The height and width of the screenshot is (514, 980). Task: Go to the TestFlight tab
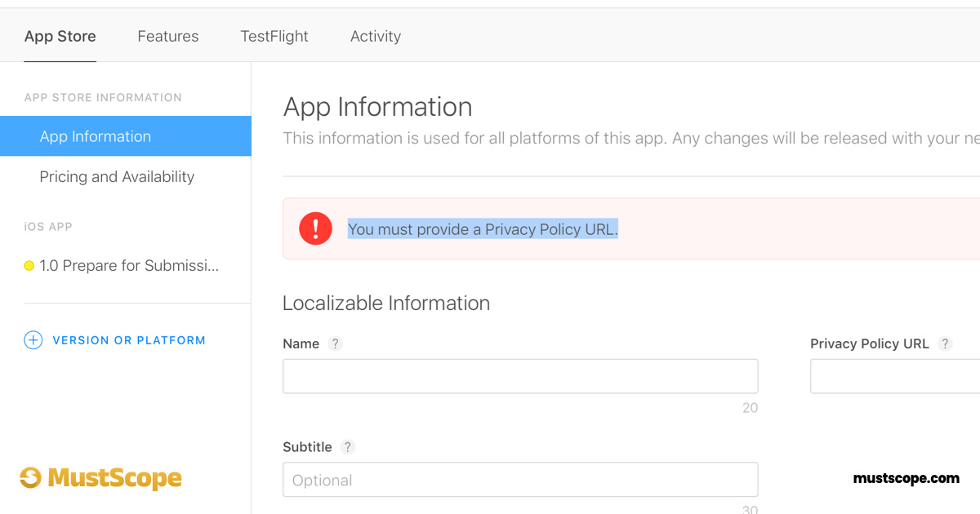[x=274, y=36]
